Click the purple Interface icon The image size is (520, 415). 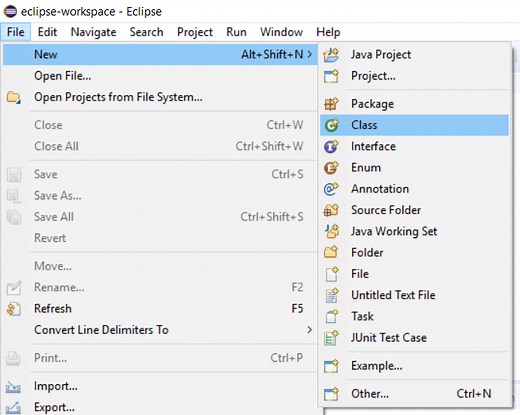[x=331, y=146]
